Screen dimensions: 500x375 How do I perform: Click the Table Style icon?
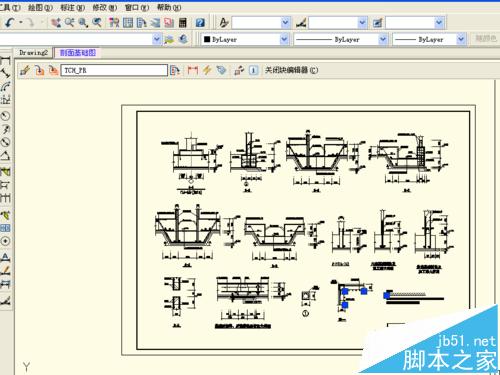click(x=378, y=23)
